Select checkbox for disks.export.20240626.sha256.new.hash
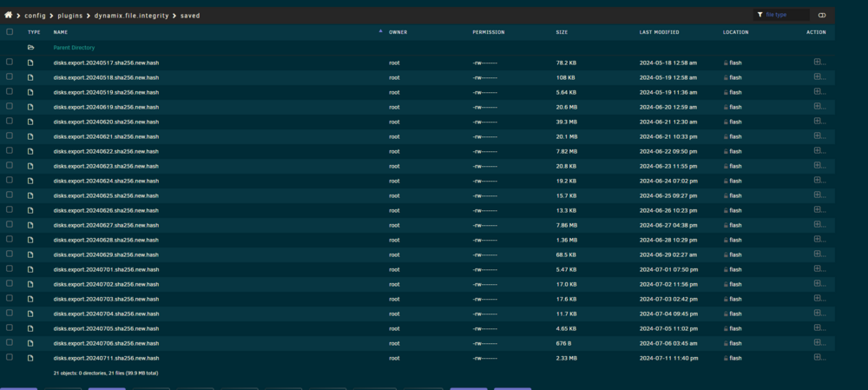The width and height of the screenshot is (868, 390). (10, 209)
